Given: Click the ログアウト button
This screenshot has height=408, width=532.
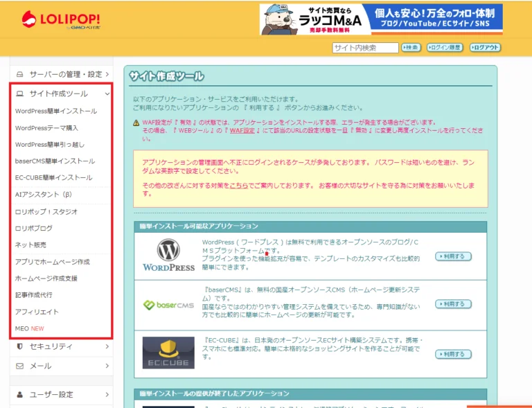Looking at the screenshot, I should tap(485, 48).
